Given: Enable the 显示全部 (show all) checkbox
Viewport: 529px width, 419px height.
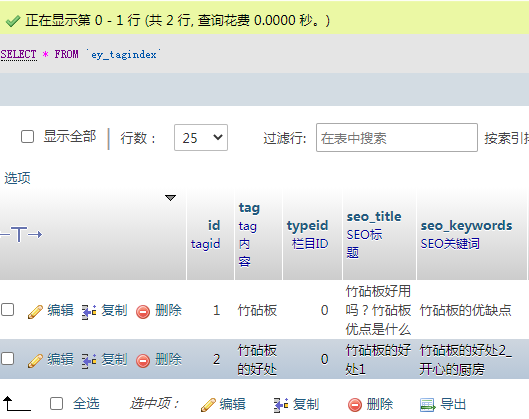Looking at the screenshot, I should [27, 137].
